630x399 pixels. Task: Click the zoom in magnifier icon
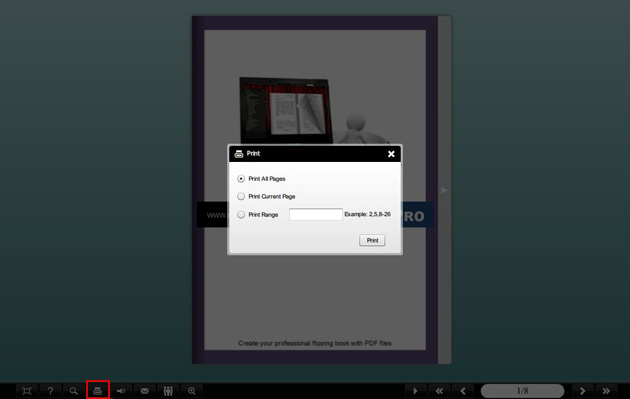192,391
